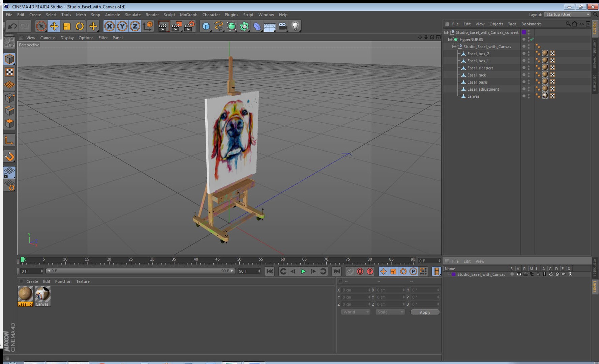Toggle world coordinate system icon
The image size is (599, 364).
click(148, 26)
